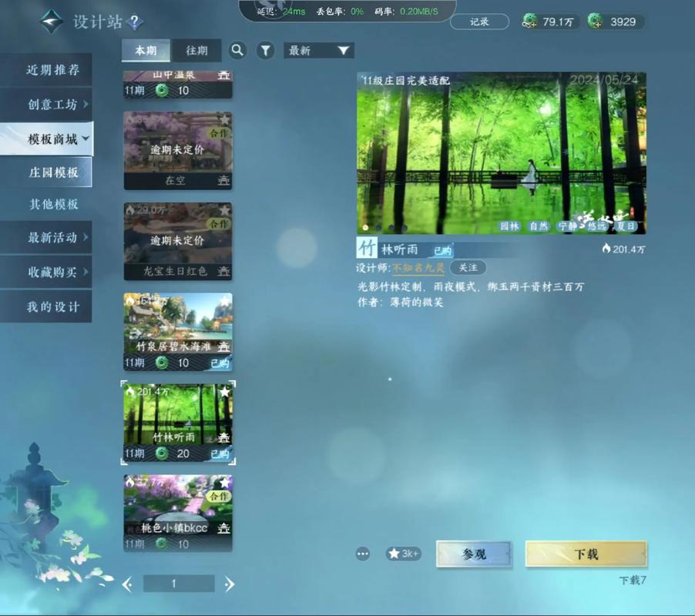Click the 关注 follow button
The height and width of the screenshot is (616, 695).
468,267
